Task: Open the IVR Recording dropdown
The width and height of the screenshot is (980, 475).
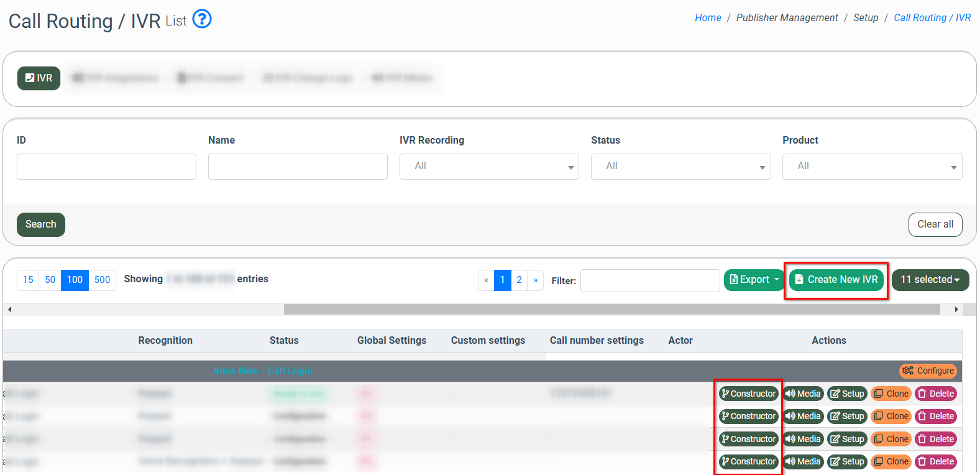Action: pos(488,167)
